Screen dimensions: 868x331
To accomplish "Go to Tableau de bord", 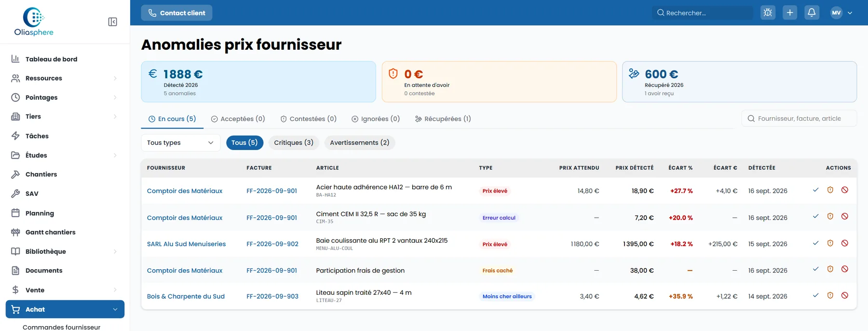I will coord(51,59).
